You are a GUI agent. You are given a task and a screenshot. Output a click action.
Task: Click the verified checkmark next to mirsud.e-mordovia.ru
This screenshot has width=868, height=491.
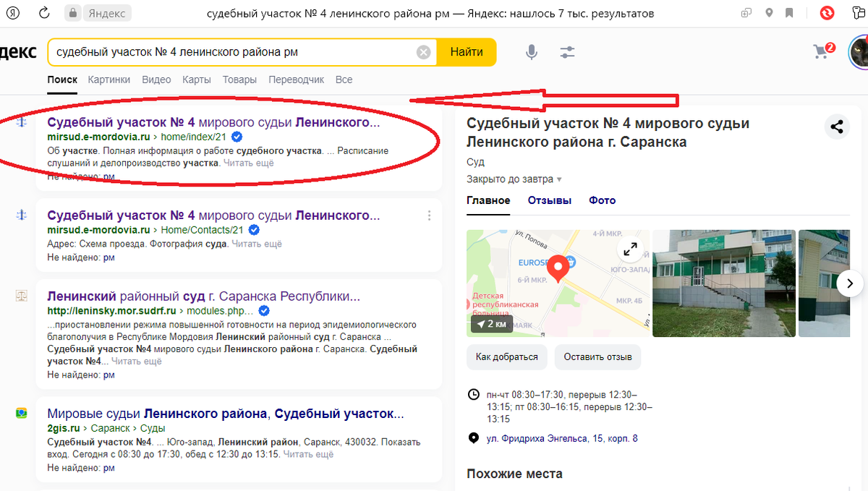pyautogui.click(x=236, y=136)
